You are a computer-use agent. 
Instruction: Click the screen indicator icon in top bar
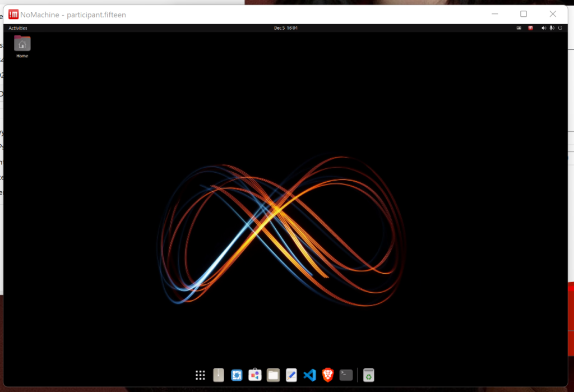pos(519,28)
